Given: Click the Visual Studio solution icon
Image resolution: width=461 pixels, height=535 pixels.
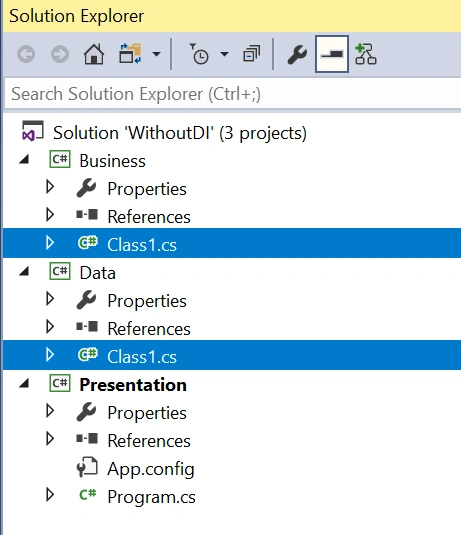Looking at the screenshot, I should [x=33, y=131].
